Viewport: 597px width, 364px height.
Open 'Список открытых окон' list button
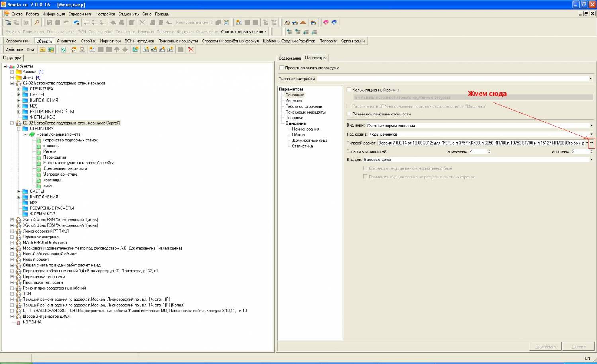click(244, 31)
